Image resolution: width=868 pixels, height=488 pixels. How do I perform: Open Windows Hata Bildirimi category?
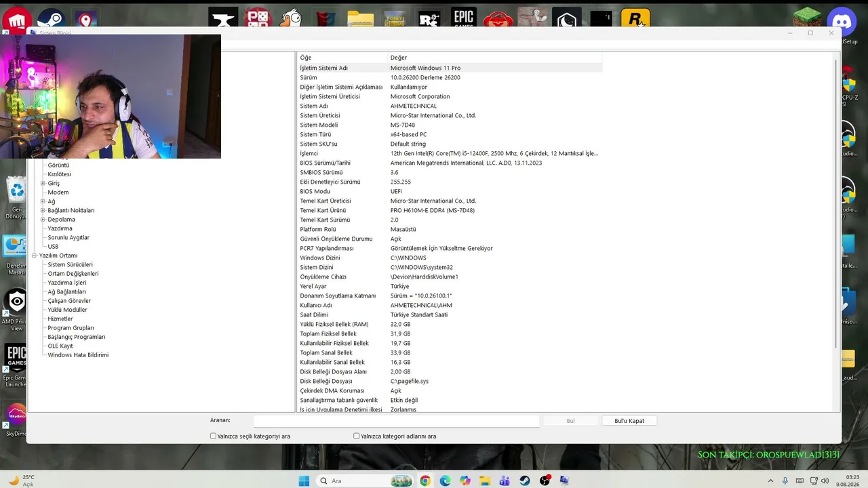tap(78, 355)
